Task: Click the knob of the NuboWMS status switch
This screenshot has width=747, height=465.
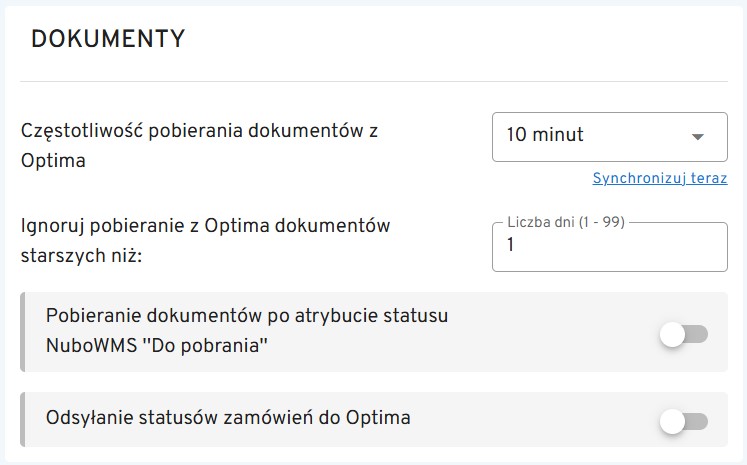Action: 672,335
